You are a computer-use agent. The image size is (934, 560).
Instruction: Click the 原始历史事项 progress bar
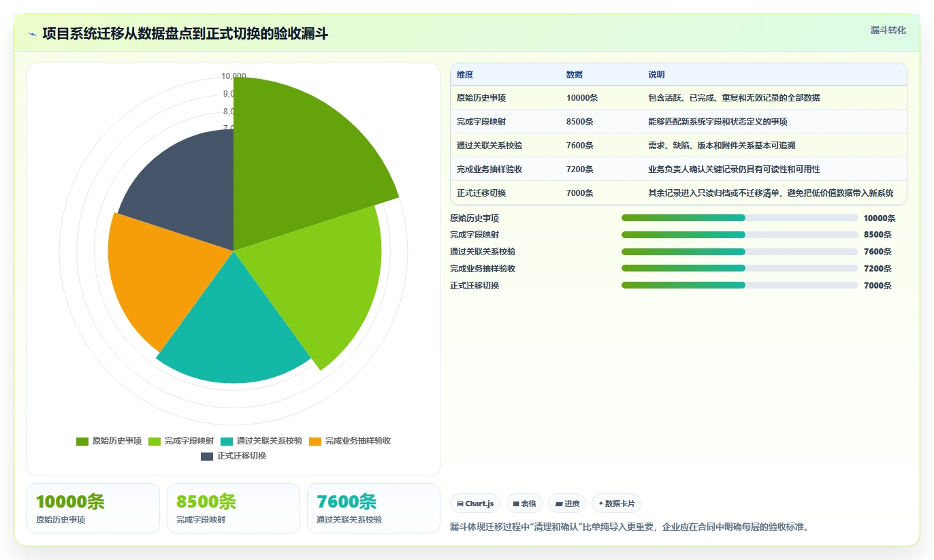tap(739, 218)
